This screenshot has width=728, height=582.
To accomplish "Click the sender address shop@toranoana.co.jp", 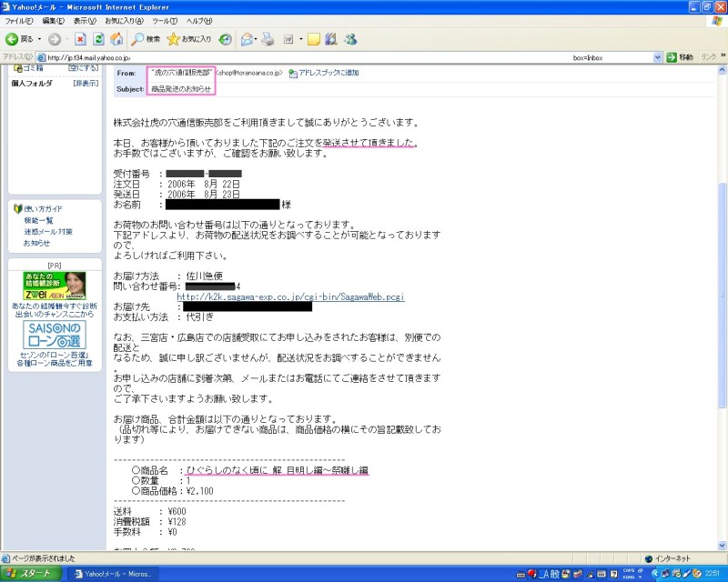I will click(249, 73).
